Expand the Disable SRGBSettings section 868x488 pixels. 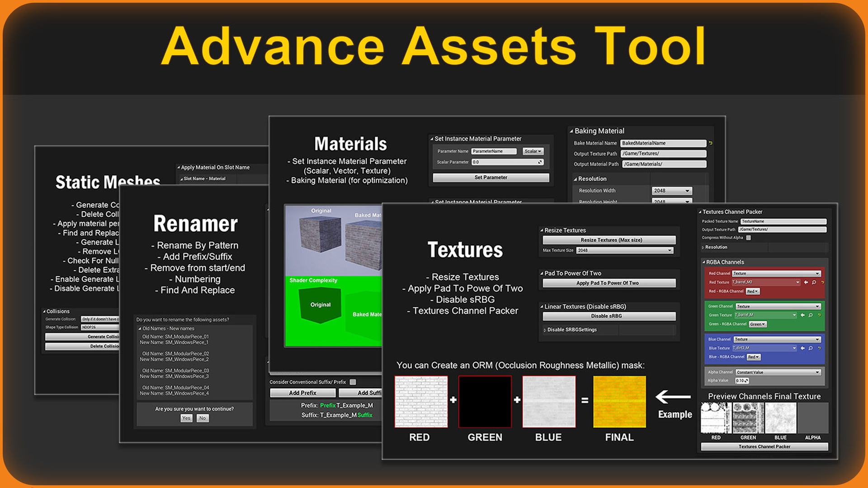pos(544,330)
